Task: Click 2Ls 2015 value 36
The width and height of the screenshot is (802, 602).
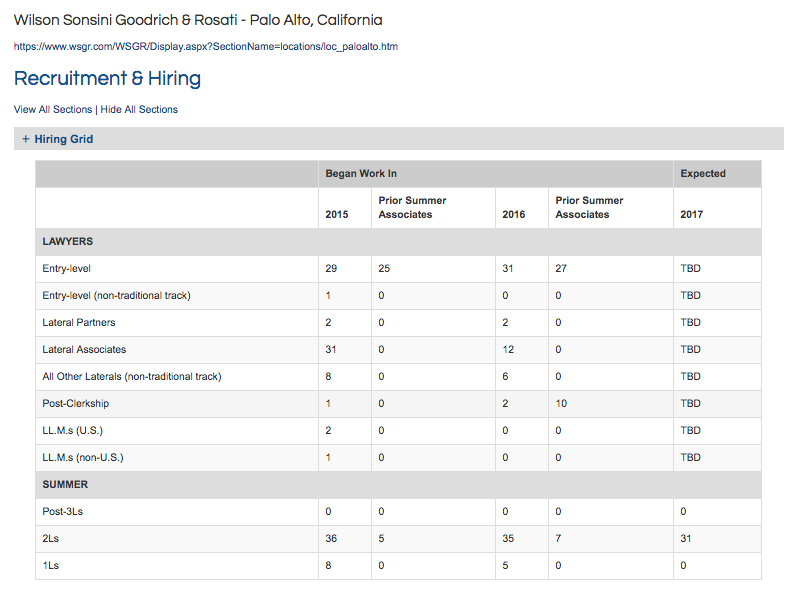Action: point(331,539)
